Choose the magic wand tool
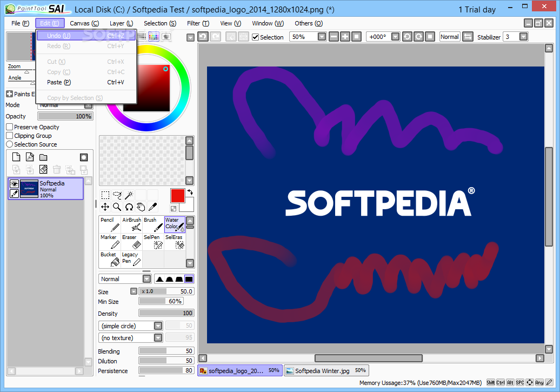This screenshot has height=392, width=560. point(129,195)
